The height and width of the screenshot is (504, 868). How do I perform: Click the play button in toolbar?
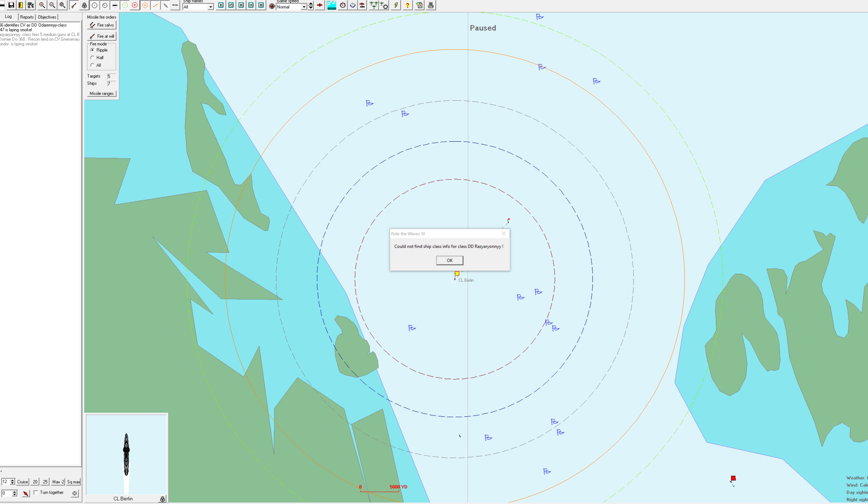pos(221,5)
